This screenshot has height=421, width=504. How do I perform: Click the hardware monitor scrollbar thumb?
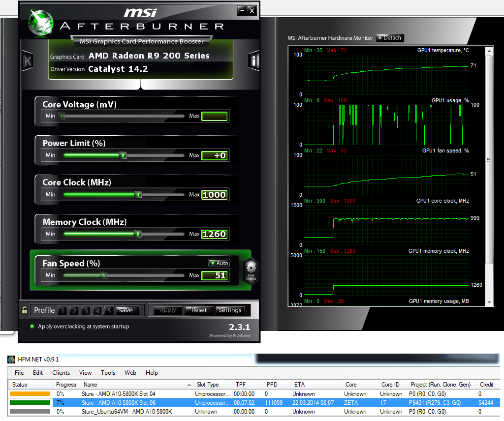tap(489, 160)
